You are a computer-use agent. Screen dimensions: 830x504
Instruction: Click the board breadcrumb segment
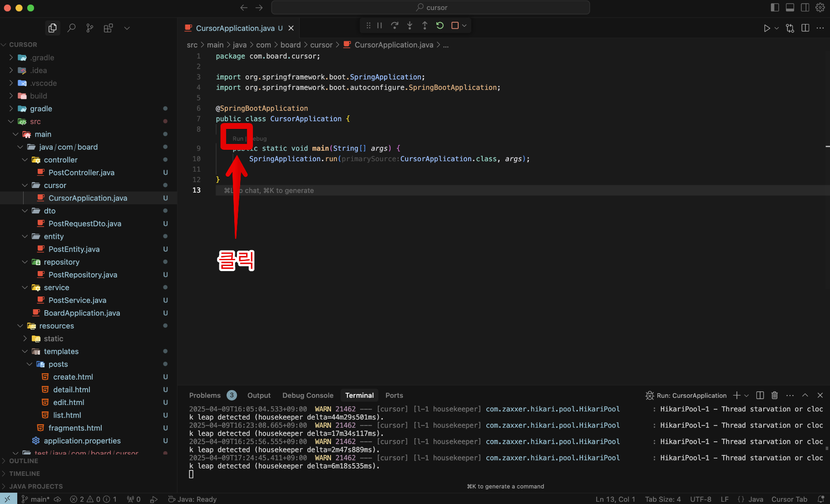coord(291,45)
